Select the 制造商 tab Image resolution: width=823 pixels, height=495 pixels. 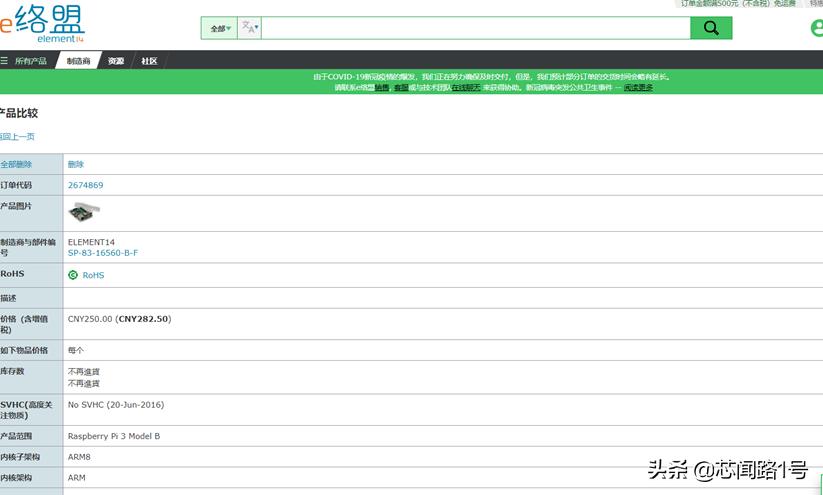tap(79, 61)
